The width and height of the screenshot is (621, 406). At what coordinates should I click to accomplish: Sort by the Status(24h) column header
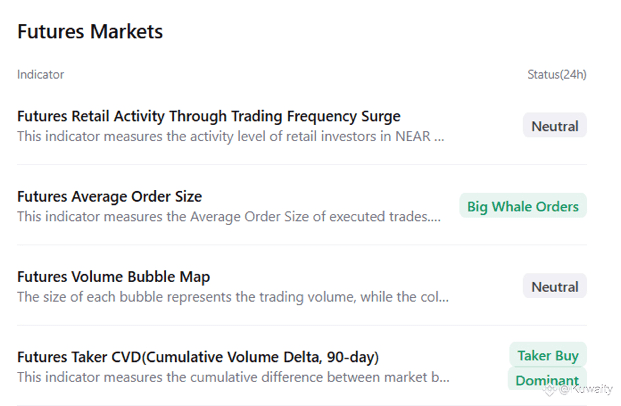click(x=556, y=75)
